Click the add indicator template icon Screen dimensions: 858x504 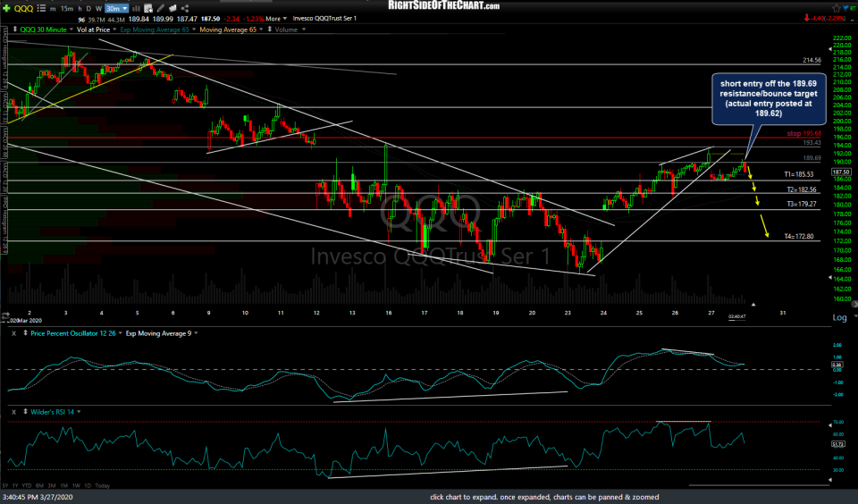pyautogui.click(x=147, y=8)
